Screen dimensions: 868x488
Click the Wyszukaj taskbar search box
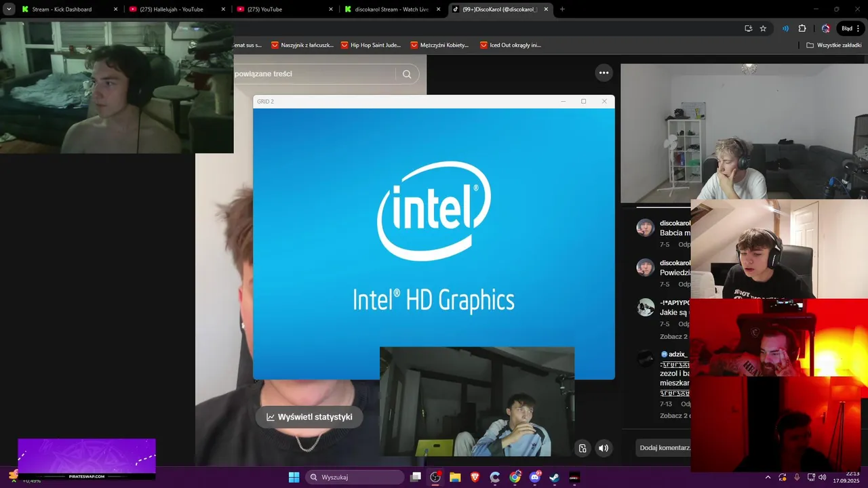(x=355, y=477)
